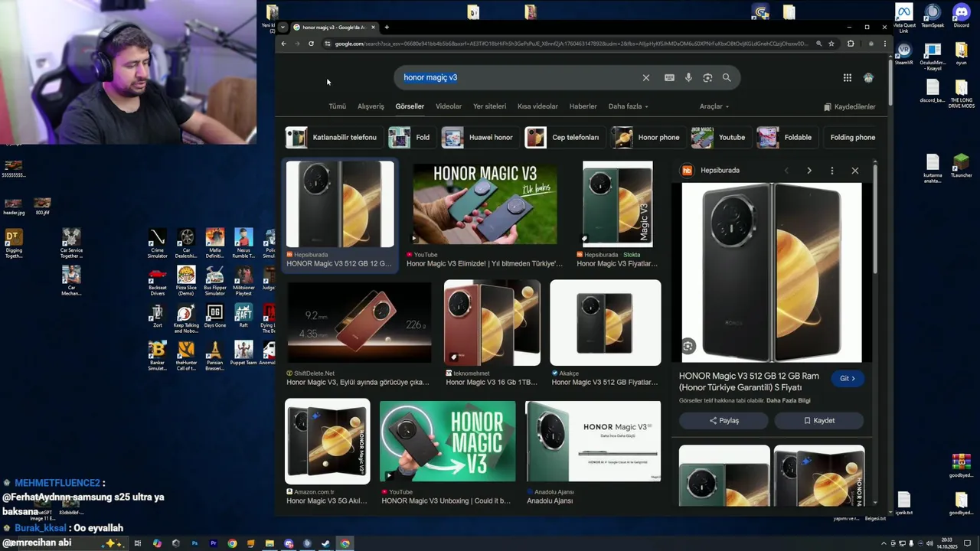Select Pizza Slice (Demo) shortcut

(x=186, y=280)
